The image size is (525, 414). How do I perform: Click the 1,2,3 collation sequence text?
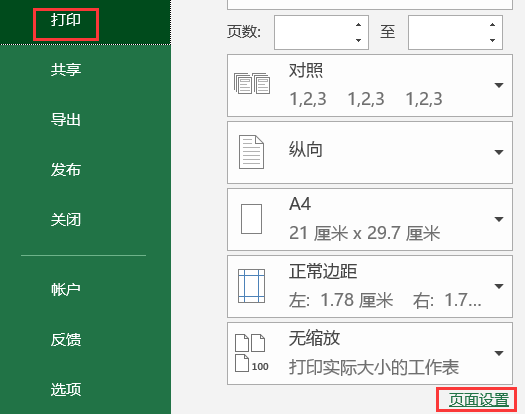366,99
